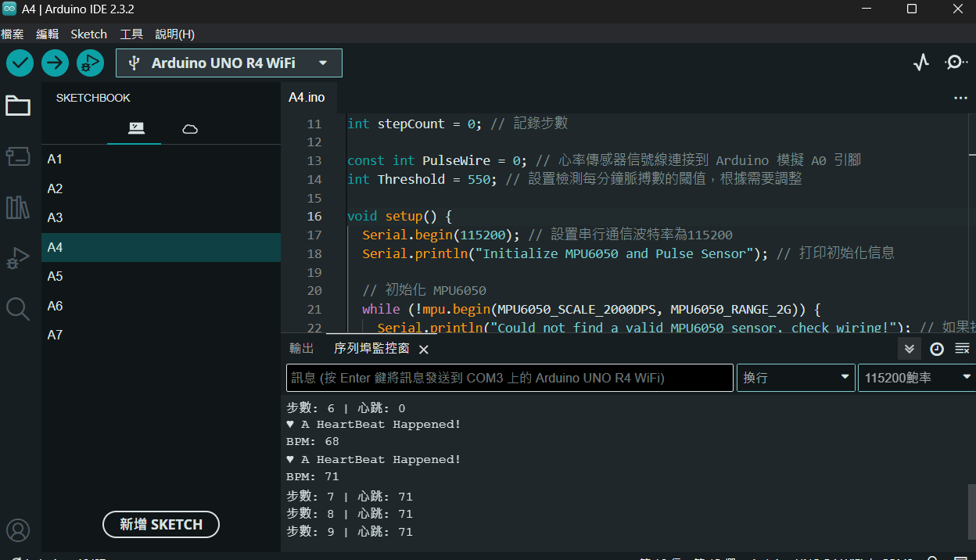Open Boards Manager in the sidebar

pyautogui.click(x=17, y=156)
